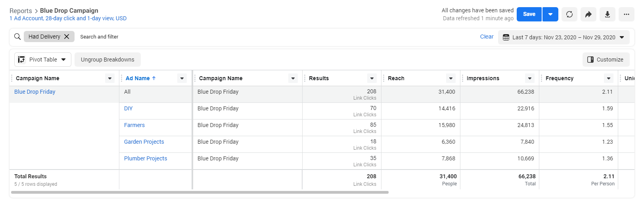Click the download export icon
Screen dimensions: 644x210
(x=608, y=14)
